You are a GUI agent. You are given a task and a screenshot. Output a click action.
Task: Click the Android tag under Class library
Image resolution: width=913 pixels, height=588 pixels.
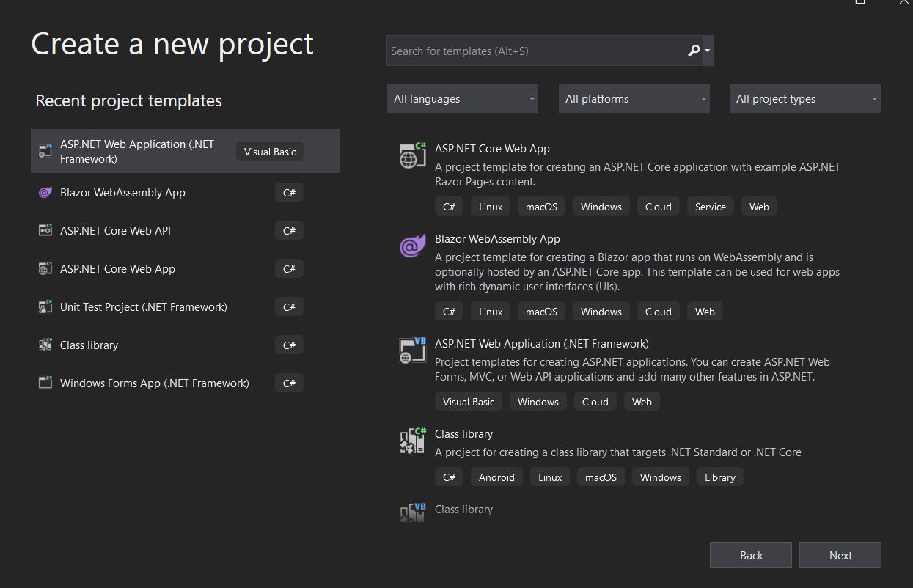click(x=496, y=477)
